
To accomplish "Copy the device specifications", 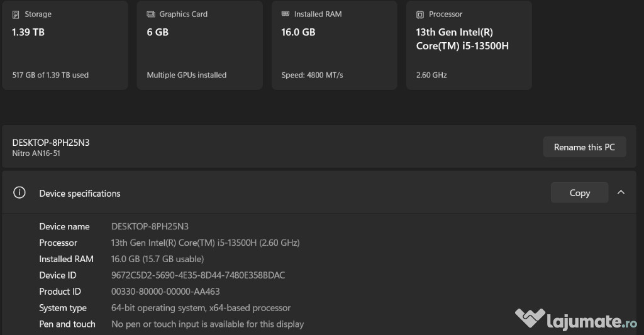I will [579, 192].
